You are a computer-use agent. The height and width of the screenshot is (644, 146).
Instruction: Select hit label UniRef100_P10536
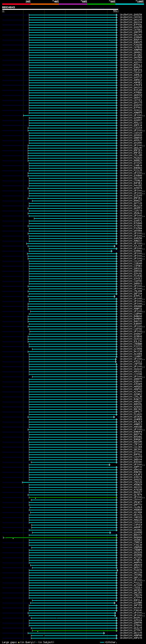coord(131,276)
